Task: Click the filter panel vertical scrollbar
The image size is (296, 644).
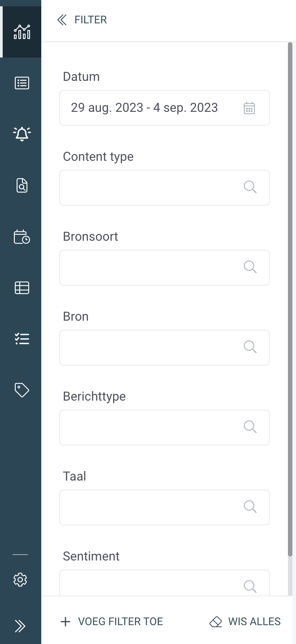Action: [290, 300]
